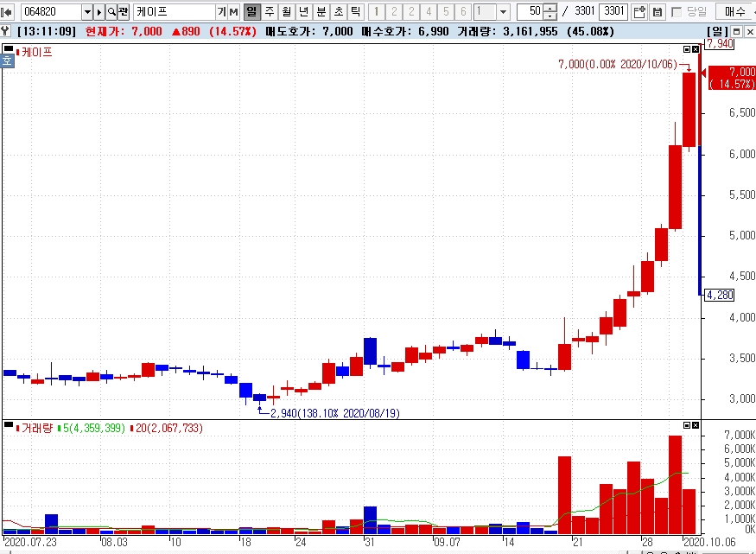Click the wrench settings icon beside the time
The image size is (756, 554).
pyautogui.click(x=5, y=32)
